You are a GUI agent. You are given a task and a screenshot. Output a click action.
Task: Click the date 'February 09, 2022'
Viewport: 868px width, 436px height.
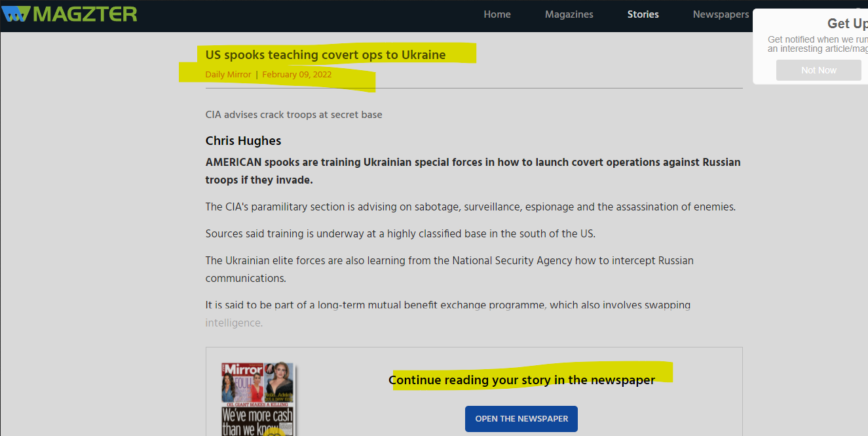point(297,75)
